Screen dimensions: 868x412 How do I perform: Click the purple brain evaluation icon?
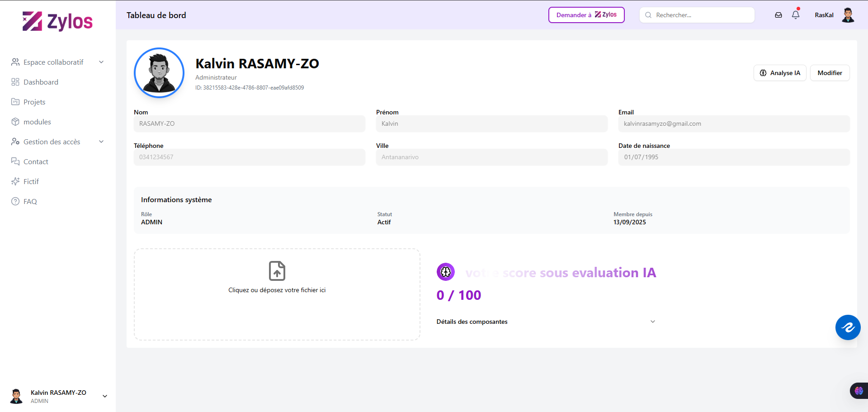click(x=446, y=272)
